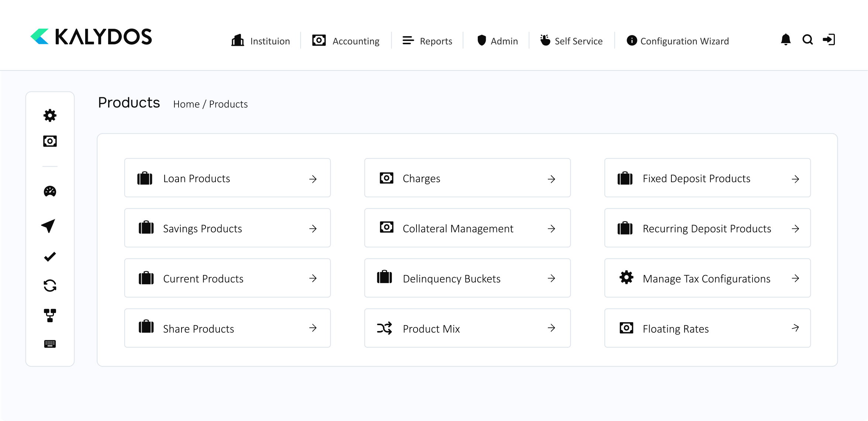868x421 pixels.
Task: Click the logout arrow icon
Action: tap(829, 39)
